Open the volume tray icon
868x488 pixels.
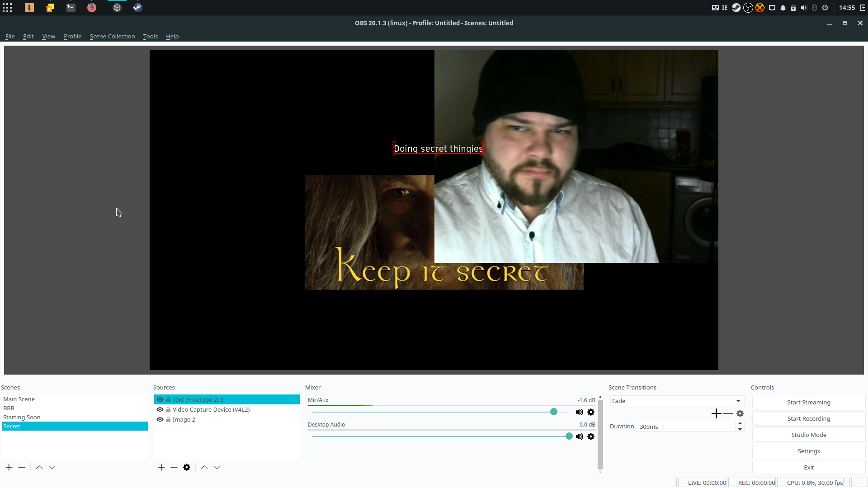point(804,8)
